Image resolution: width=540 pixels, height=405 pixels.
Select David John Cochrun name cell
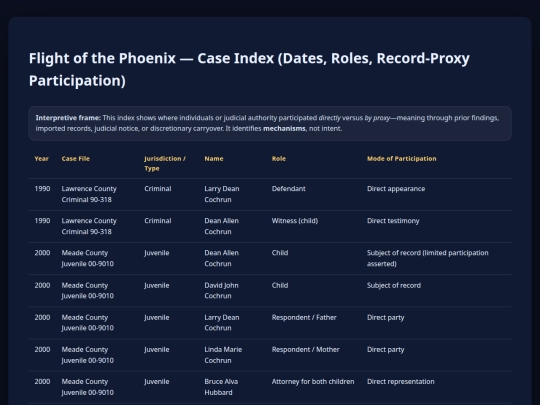point(221,291)
